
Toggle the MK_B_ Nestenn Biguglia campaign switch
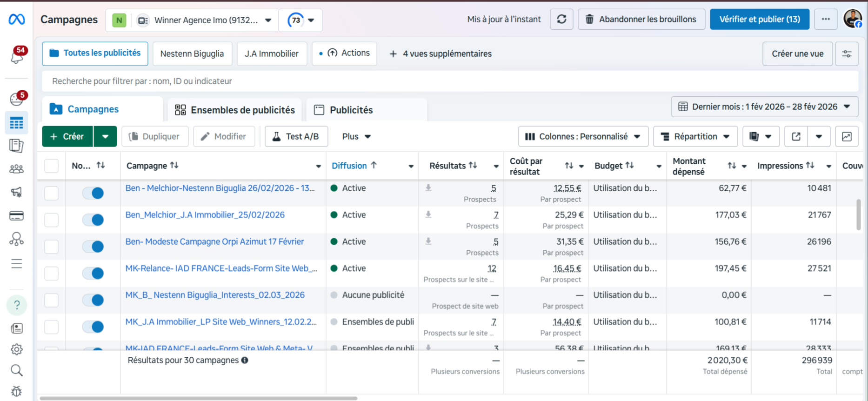tap(93, 300)
